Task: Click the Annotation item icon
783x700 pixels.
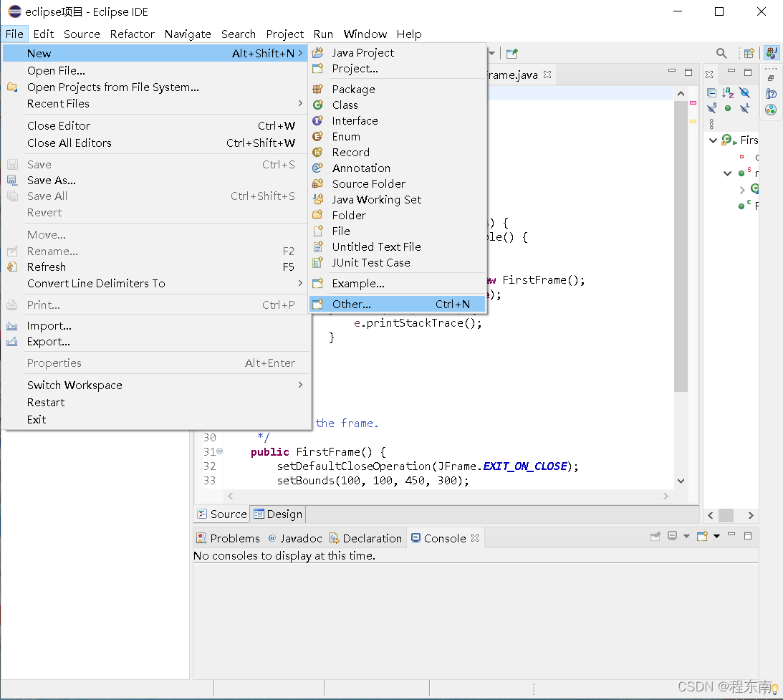Action: coord(317,168)
